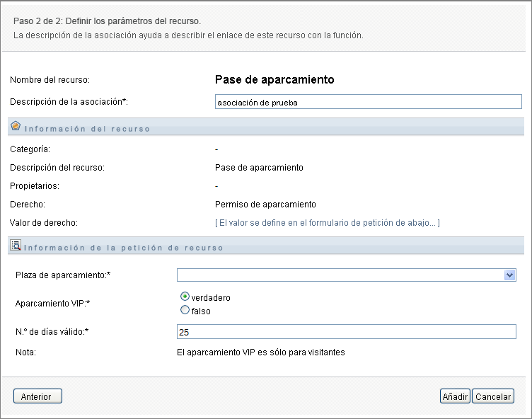Focus the Descripción de la asociación field
The width and height of the screenshot is (532, 419).
[x=368, y=102]
